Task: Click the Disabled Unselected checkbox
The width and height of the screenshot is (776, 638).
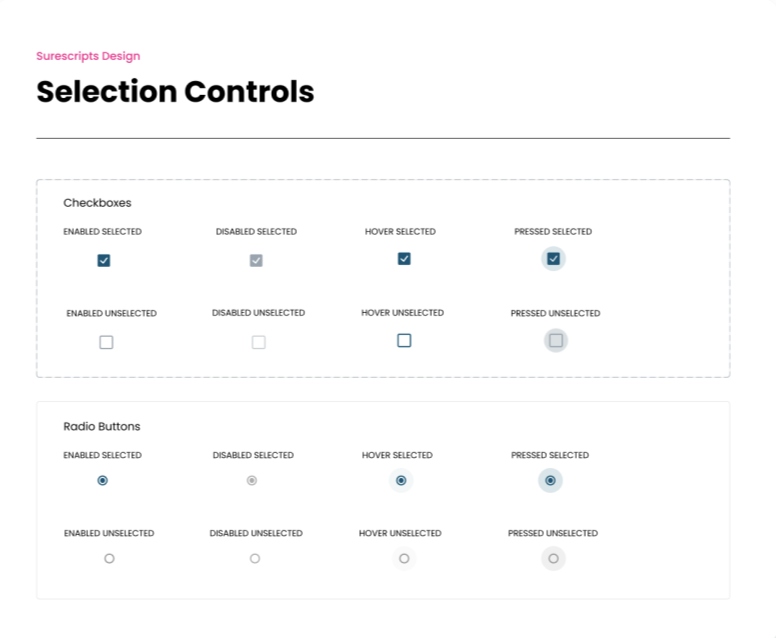Action: (x=258, y=342)
